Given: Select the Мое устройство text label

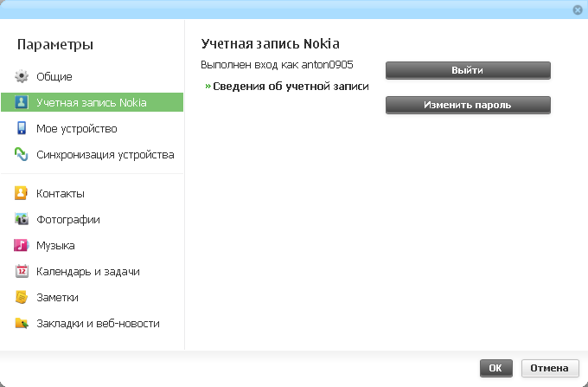Looking at the screenshot, I should point(76,129).
